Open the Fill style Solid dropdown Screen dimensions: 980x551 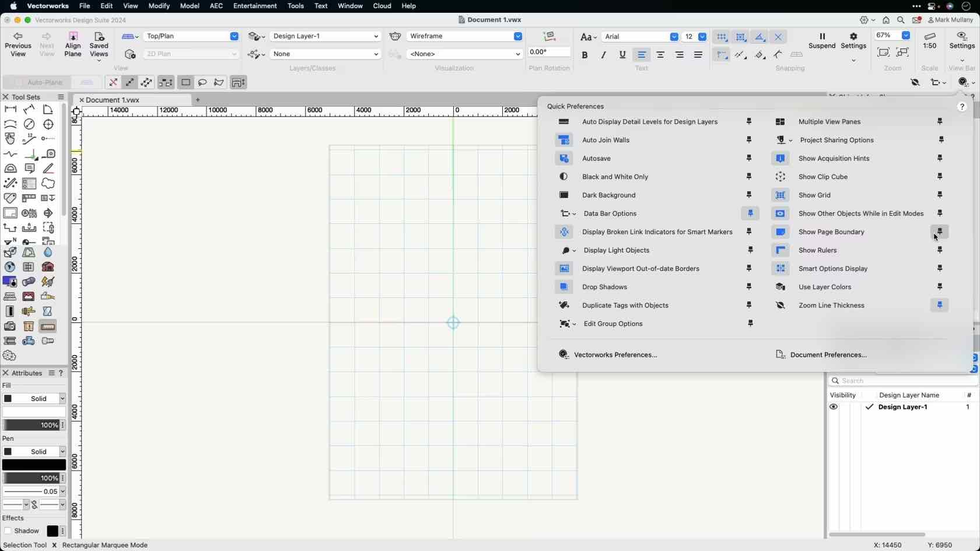click(x=34, y=399)
